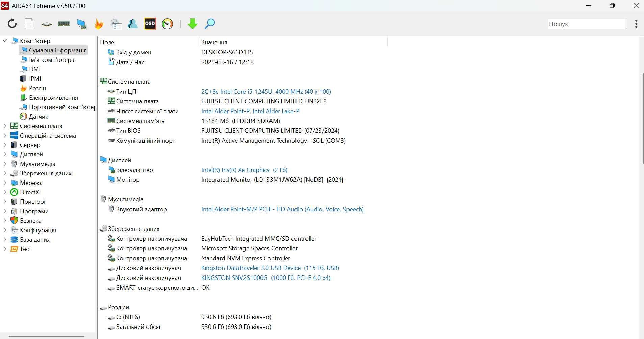Open the Intel Core i5-1245U link
Screen dimensions: 644x339
(x=266, y=91)
